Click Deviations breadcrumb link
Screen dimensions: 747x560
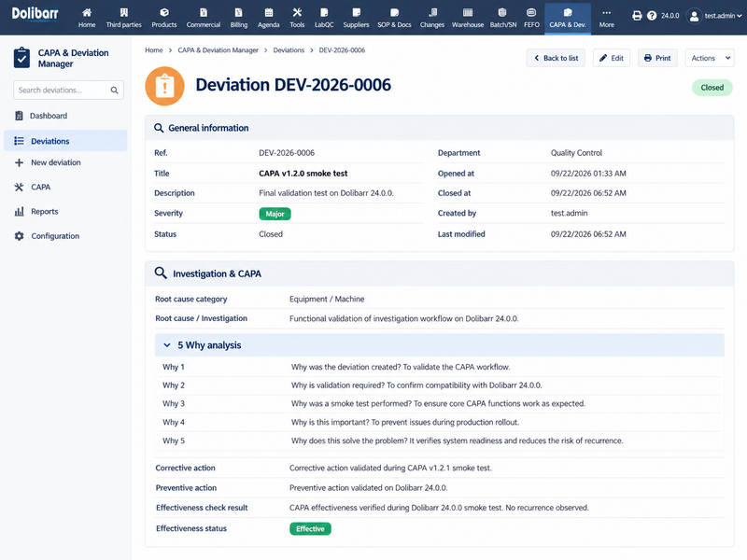(289, 50)
